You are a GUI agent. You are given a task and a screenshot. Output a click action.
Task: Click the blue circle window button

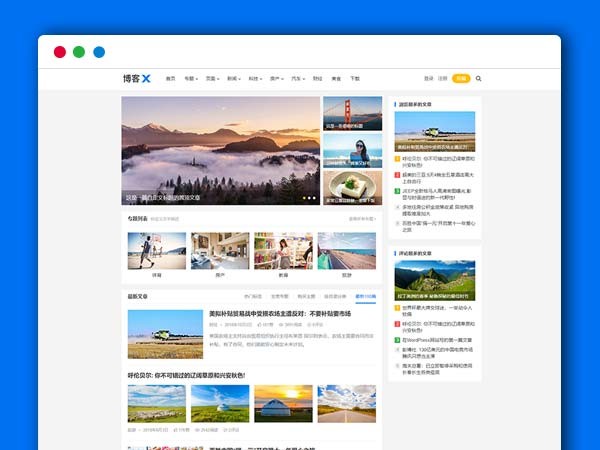[99, 52]
